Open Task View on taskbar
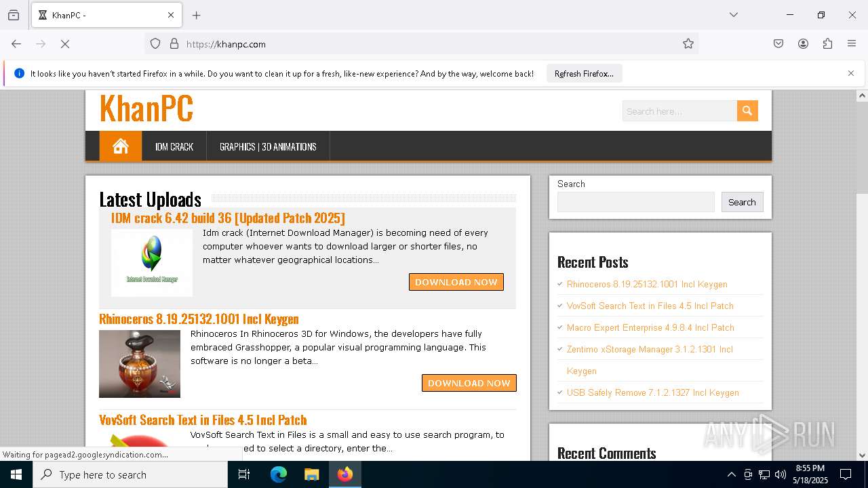 [x=244, y=474]
